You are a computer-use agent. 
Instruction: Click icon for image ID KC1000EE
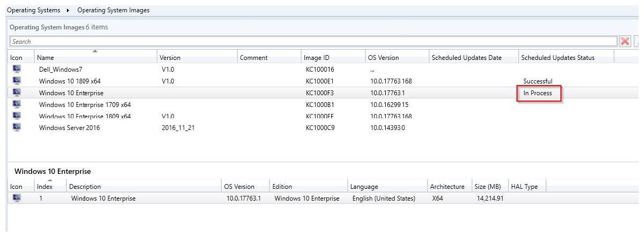[x=17, y=116]
